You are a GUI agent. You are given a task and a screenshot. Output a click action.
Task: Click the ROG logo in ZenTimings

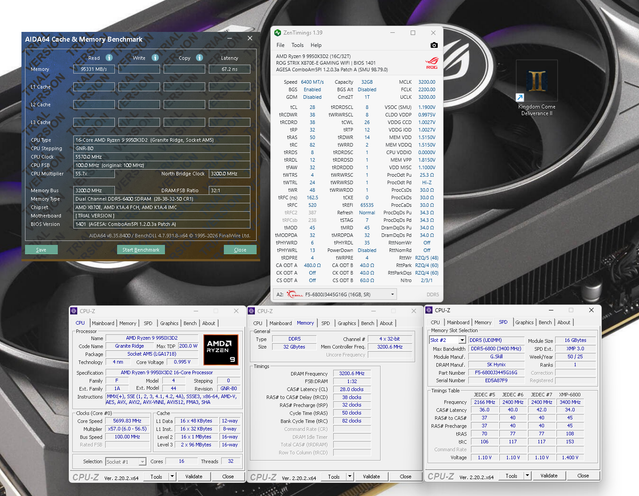(432, 63)
